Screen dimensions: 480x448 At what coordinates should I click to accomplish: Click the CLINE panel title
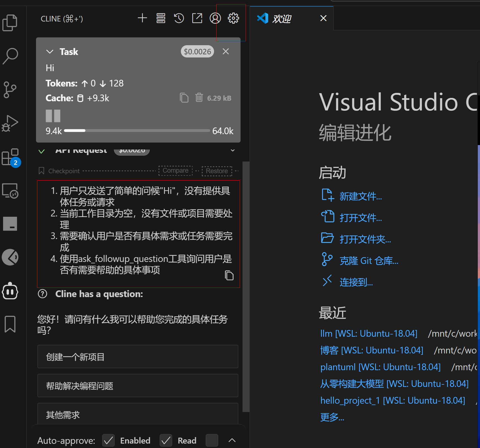click(x=62, y=19)
